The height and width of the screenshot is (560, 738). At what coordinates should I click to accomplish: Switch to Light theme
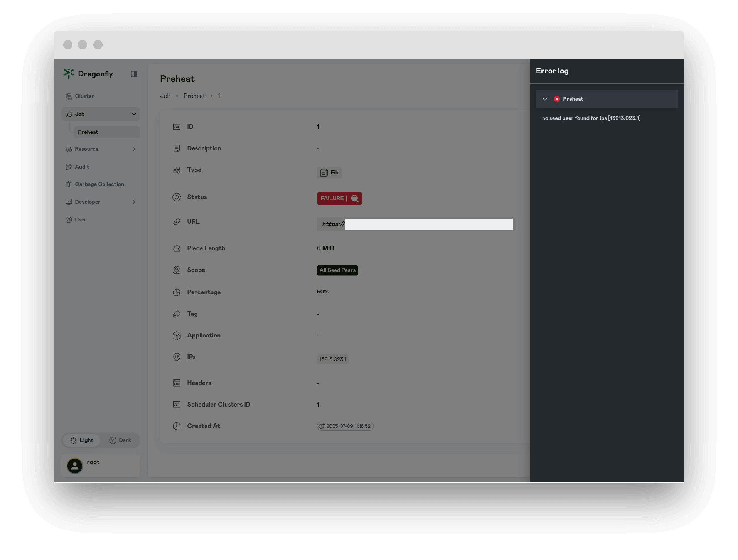click(x=82, y=440)
